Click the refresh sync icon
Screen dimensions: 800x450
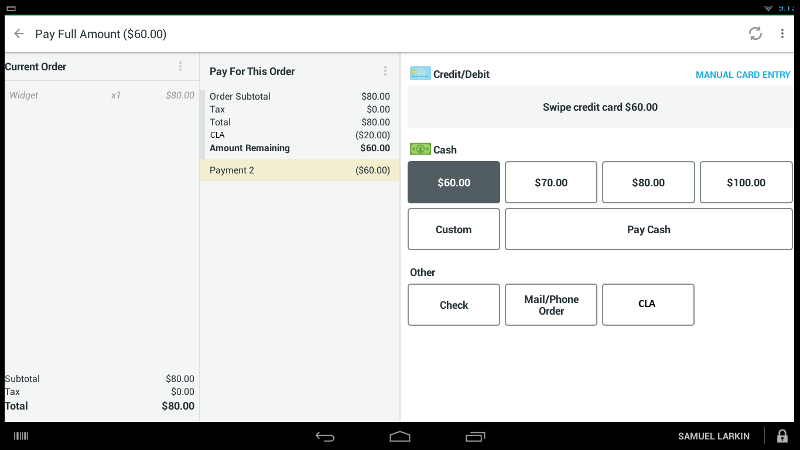coord(755,34)
